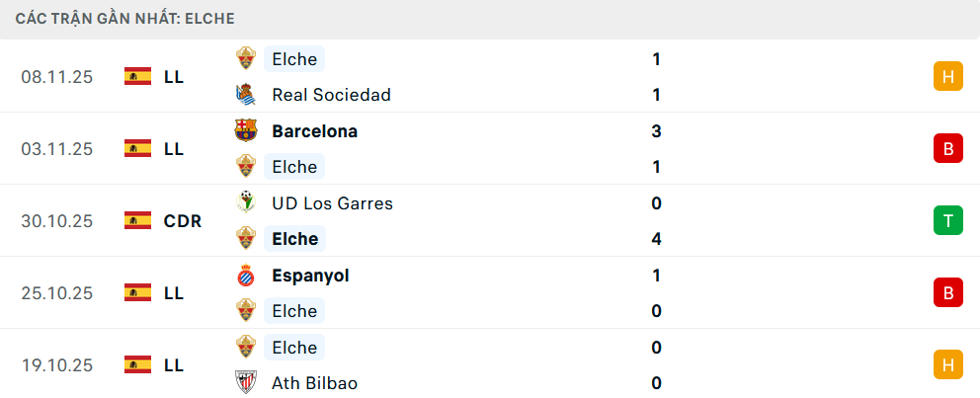Click the Elche crest in the 08.11.25 match
The width and height of the screenshot is (980, 398).
tap(246, 58)
